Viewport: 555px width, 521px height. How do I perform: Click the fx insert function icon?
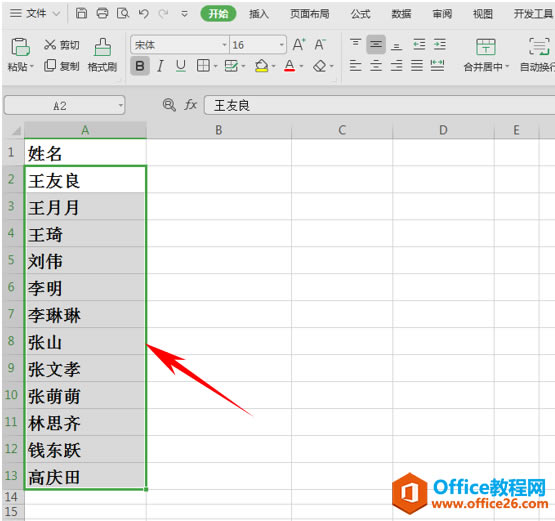click(x=190, y=105)
